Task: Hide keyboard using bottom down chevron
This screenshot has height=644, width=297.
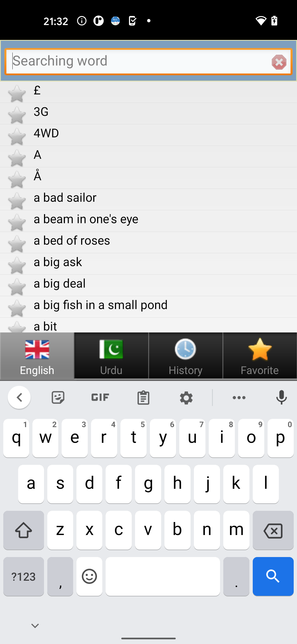Action: [x=35, y=626]
